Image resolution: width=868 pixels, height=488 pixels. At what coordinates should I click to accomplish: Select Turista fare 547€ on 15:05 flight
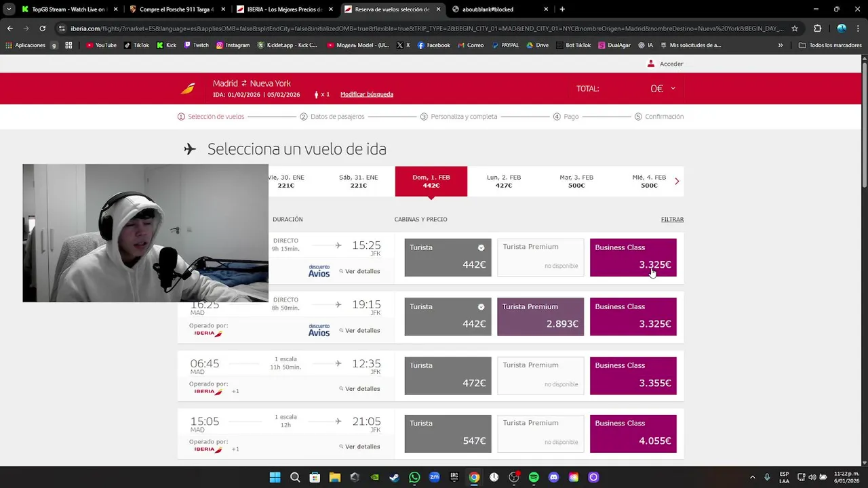coord(448,434)
